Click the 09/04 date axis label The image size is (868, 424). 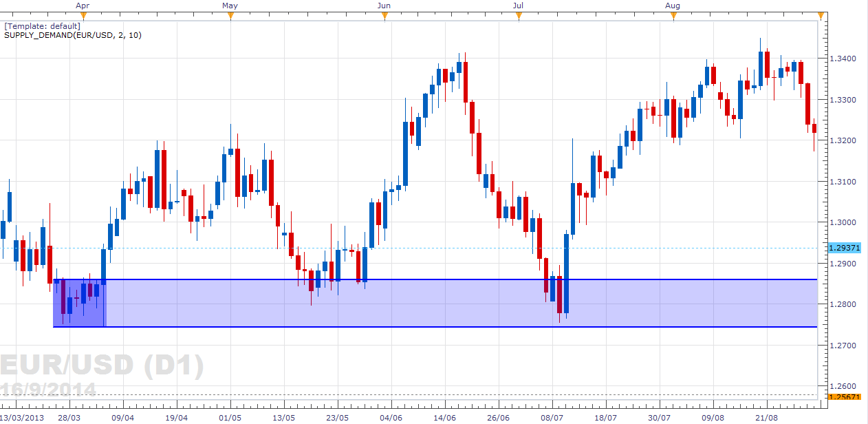point(122,418)
